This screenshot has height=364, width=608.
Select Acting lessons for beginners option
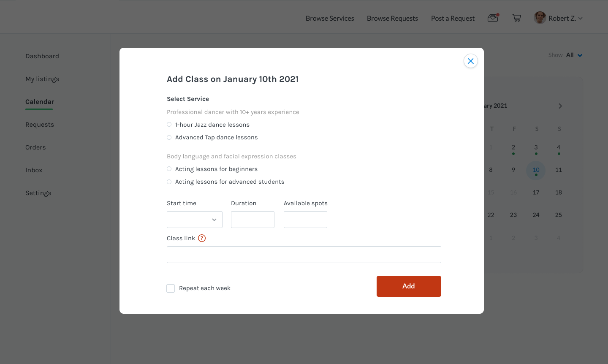click(x=169, y=169)
